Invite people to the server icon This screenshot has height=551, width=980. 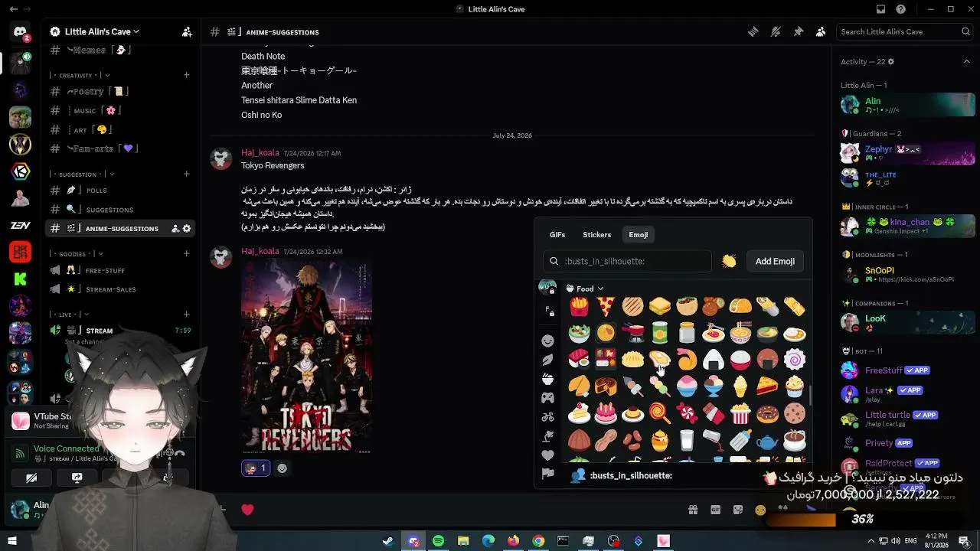(x=187, y=32)
